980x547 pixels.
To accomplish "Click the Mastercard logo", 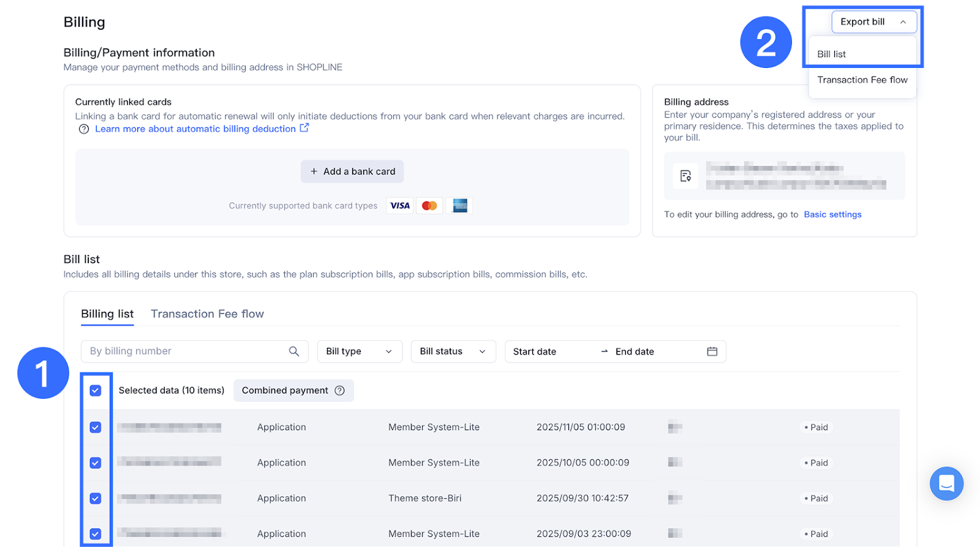I will pyautogui.click(x=429, y=206).
